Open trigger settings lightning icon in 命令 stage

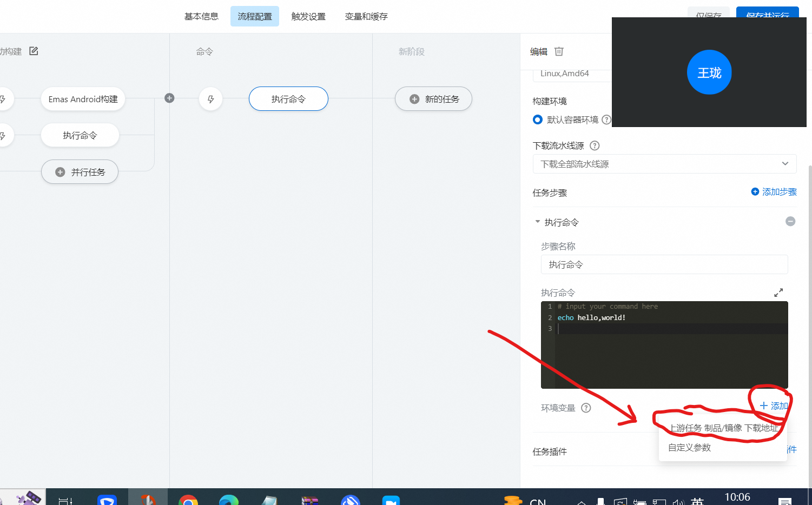coord(210,99)
